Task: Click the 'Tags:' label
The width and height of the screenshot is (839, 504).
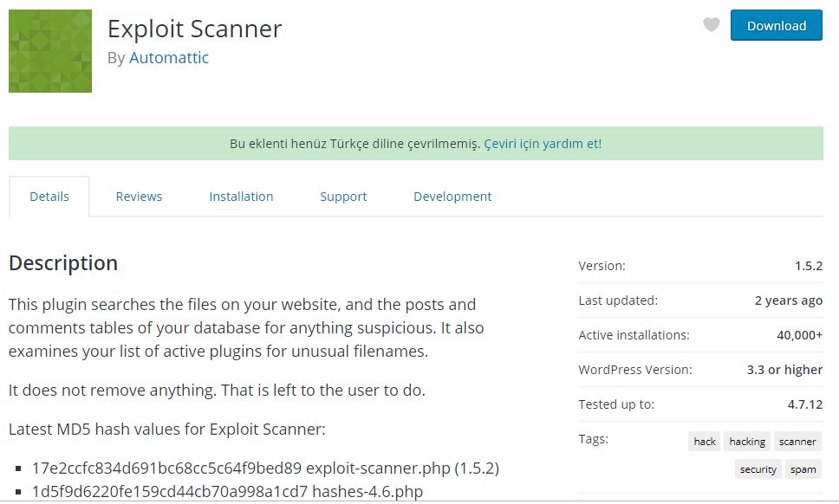Action: [x=594, y=439]
